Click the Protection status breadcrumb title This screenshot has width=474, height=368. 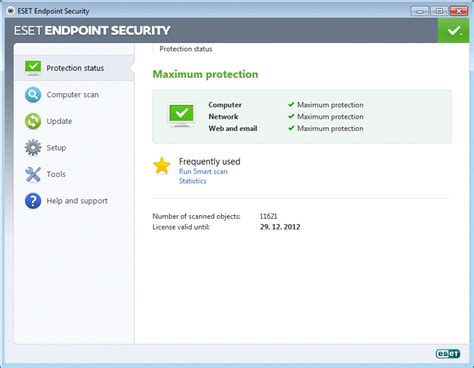186,49
